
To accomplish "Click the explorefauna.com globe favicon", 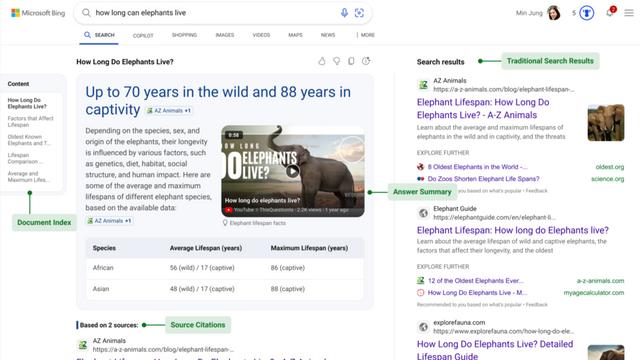I will coord(423,327).
